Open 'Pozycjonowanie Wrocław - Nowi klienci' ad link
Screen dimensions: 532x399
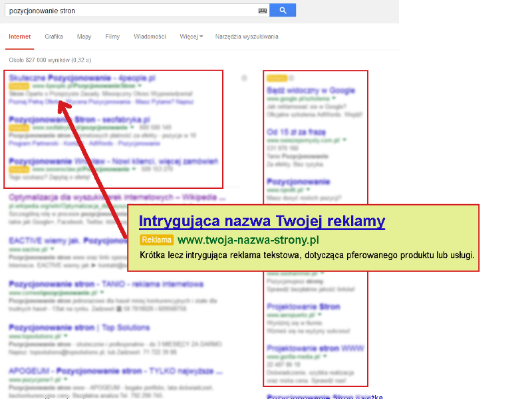[x=113, y=161]
